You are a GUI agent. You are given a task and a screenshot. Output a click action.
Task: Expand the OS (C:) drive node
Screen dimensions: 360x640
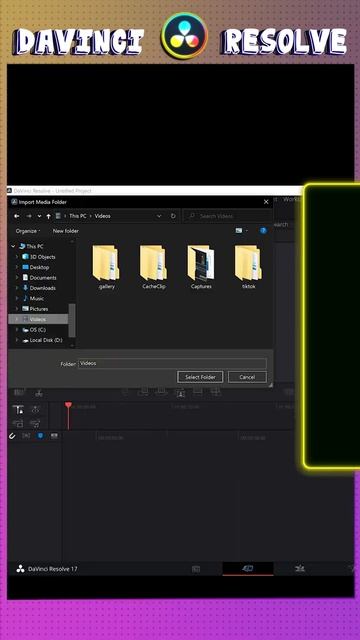point(17,329)
